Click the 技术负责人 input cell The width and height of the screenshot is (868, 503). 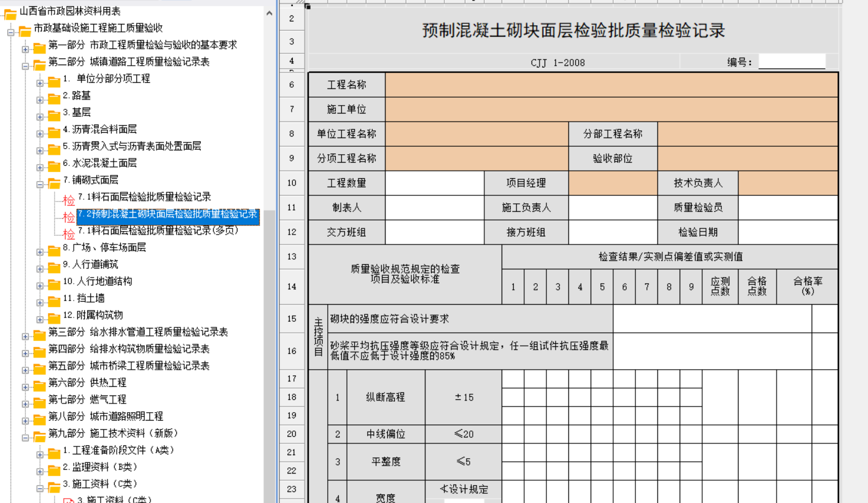[788, 183]
